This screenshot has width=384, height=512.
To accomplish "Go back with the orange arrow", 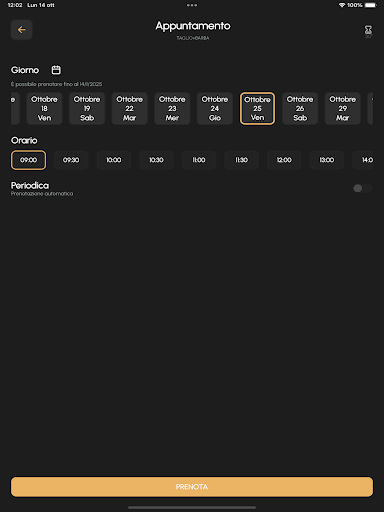I will [21, 30].
